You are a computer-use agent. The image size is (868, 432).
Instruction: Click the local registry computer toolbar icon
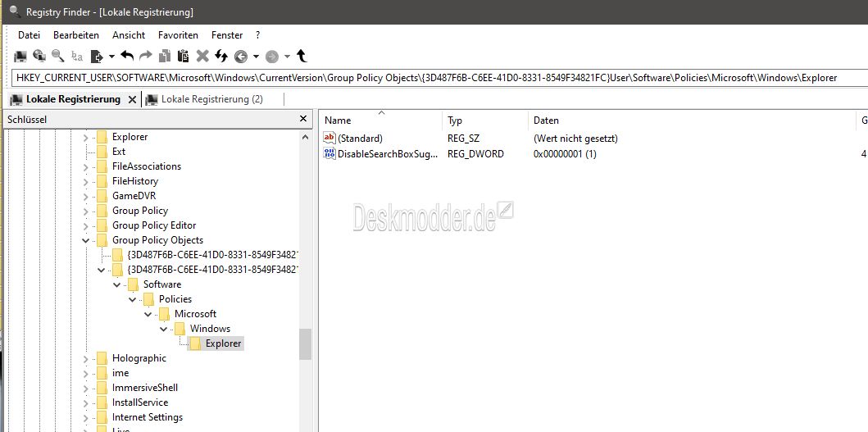(x=20, y=56)
